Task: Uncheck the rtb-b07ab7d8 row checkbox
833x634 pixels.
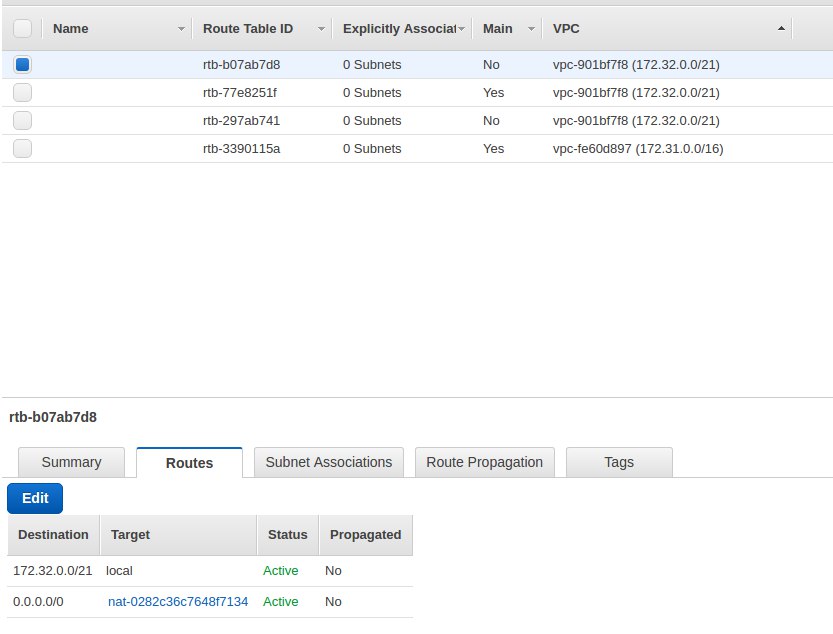Action: (x=23, y=65)
